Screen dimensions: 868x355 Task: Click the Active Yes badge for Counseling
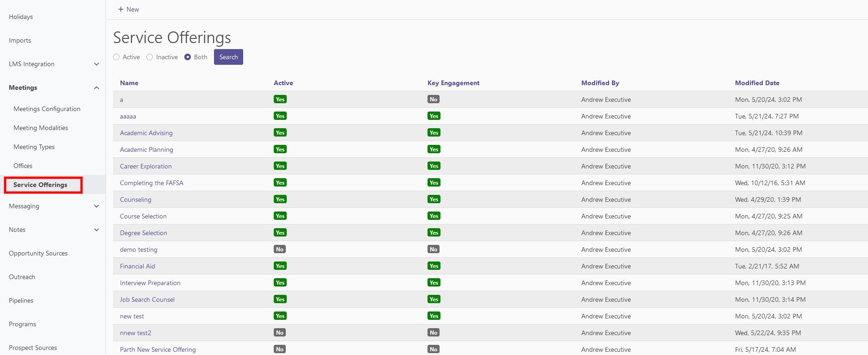(x=280, y=199)
